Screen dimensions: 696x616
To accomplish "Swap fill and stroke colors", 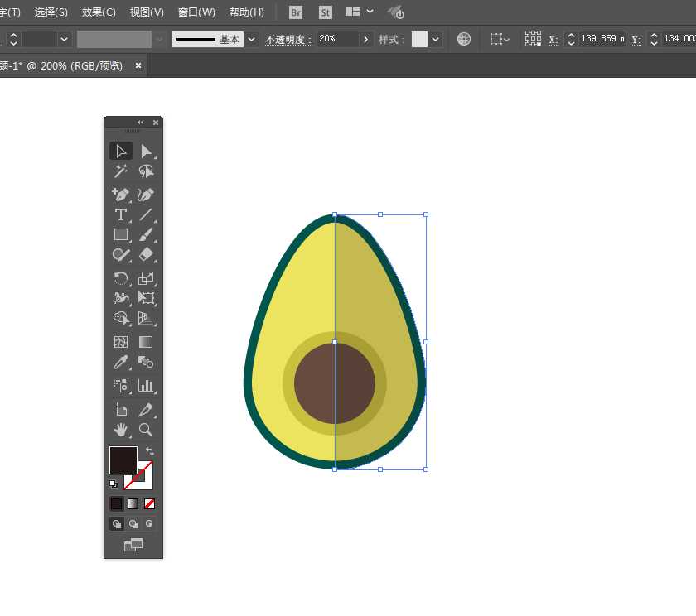I will [150, 452].
